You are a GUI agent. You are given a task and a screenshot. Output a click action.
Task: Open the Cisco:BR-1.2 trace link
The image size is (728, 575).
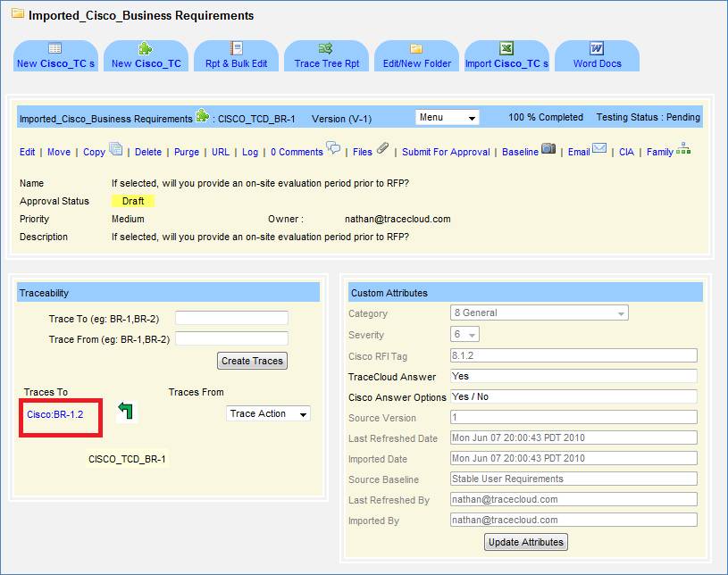pos(54,414)
